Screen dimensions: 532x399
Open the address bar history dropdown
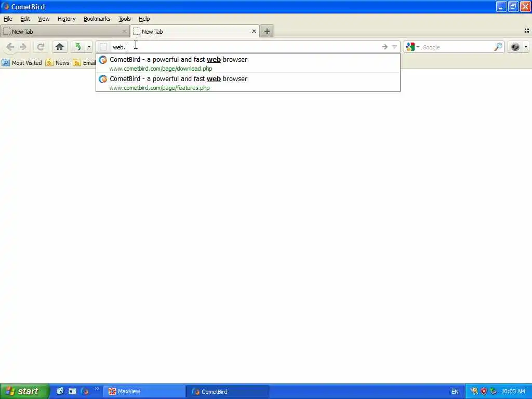click(394, 47)
